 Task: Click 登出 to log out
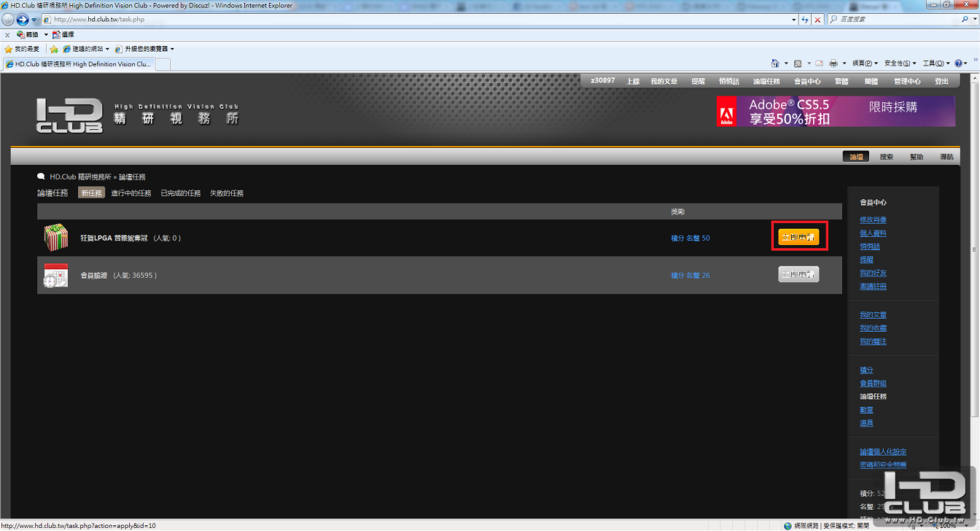[942, 81]
